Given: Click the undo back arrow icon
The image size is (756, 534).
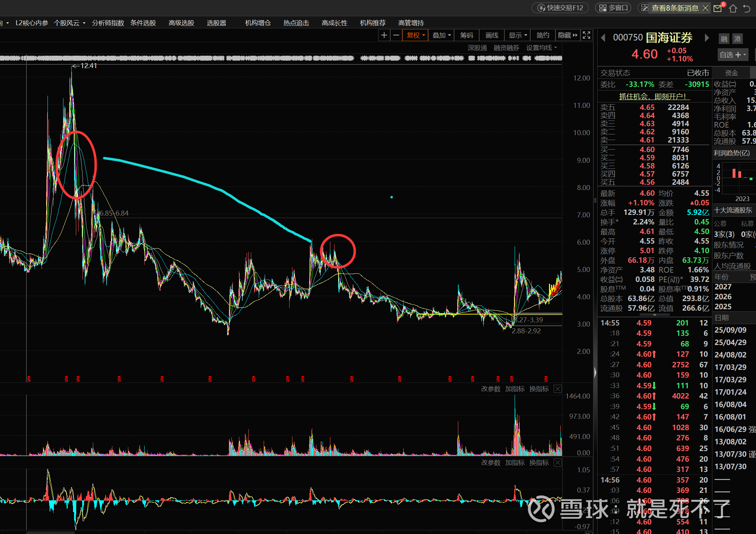Looking at the screenshot, I should pos(747,8).
